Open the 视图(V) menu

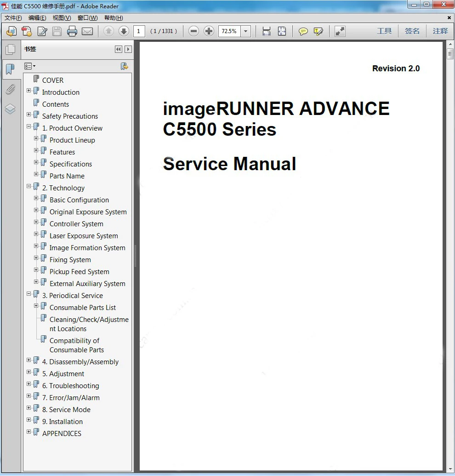(x=62, y=18)
